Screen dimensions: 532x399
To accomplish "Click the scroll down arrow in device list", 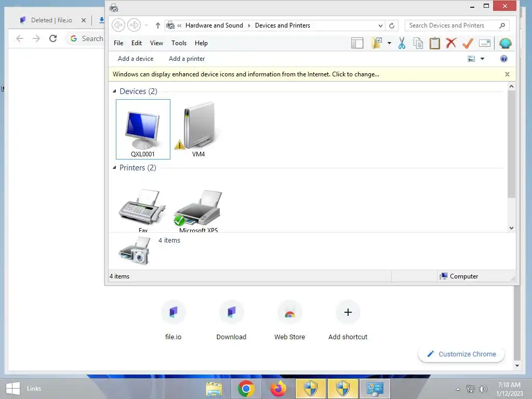I will 511,228.
